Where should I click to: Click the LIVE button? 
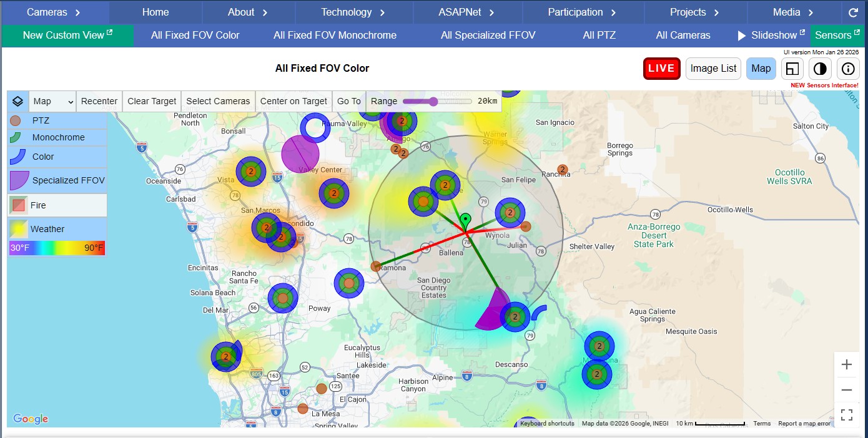pos(661,69)
